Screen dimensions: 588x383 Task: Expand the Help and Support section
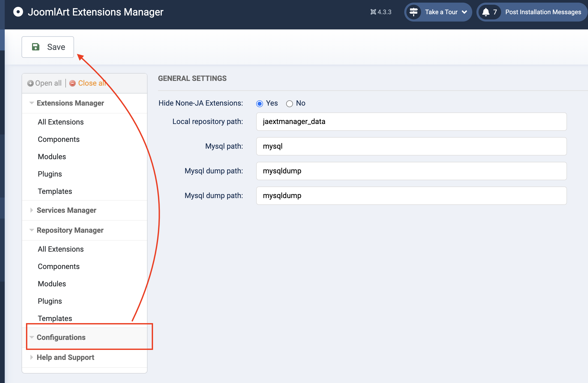click(65, 358)
